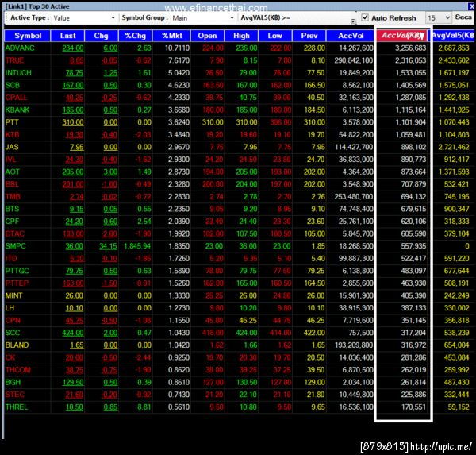Click the Low column header

click(275, 36)
